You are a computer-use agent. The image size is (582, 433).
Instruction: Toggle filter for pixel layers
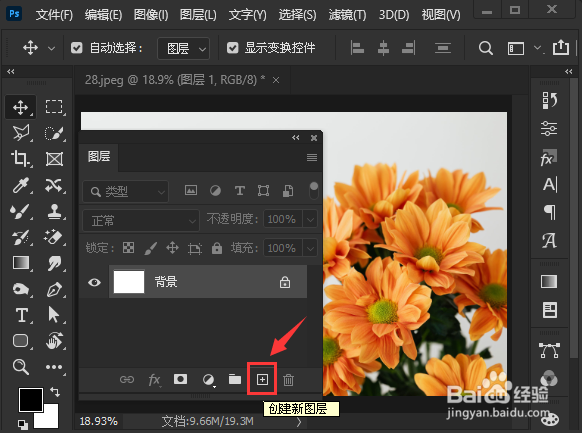pyautogui.click(x=191, y=190)
